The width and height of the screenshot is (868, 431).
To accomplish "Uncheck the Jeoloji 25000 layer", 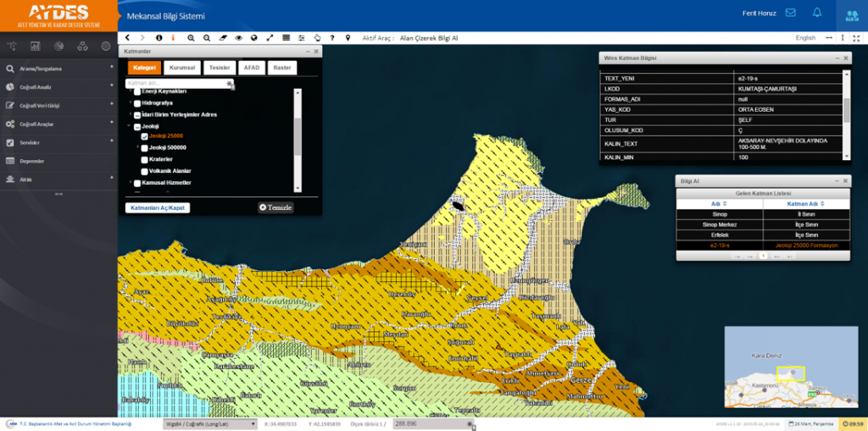I will click(145, 136).
